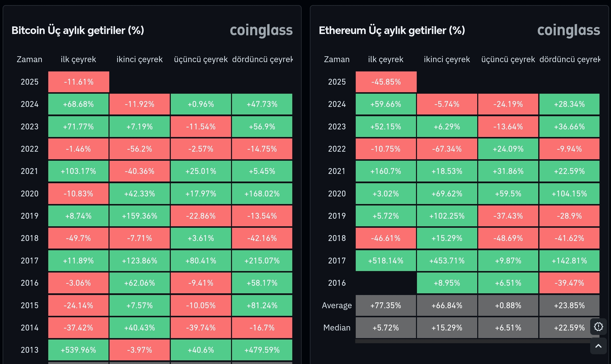Click Bitcoin 'ilk çeyrek' column header

tap(78, 59)
